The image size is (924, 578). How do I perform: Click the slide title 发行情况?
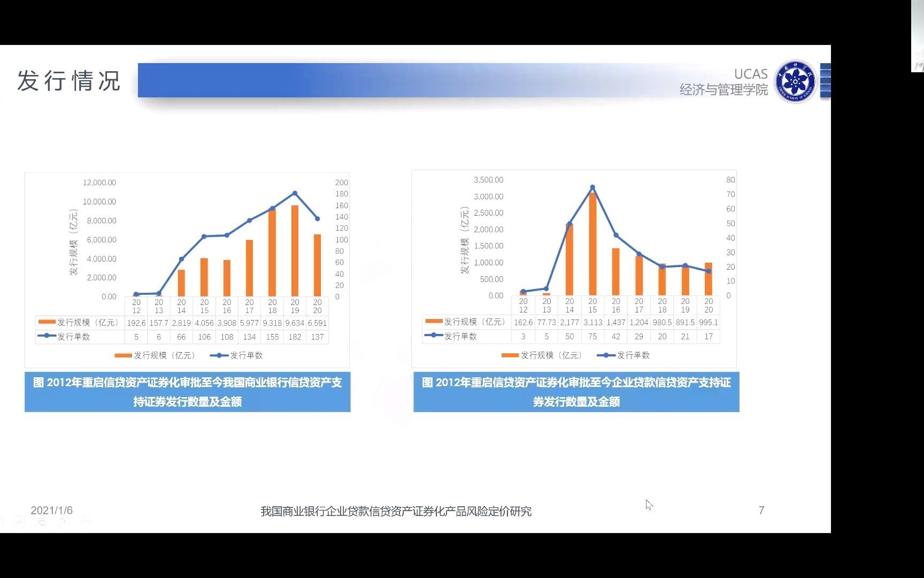69,81
